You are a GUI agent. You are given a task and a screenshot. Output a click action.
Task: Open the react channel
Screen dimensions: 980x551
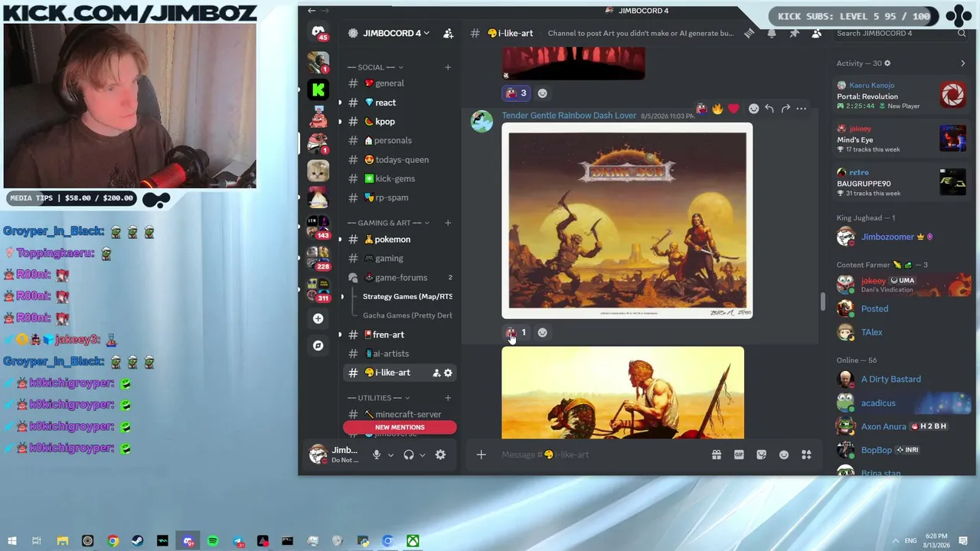pos(399,103)
